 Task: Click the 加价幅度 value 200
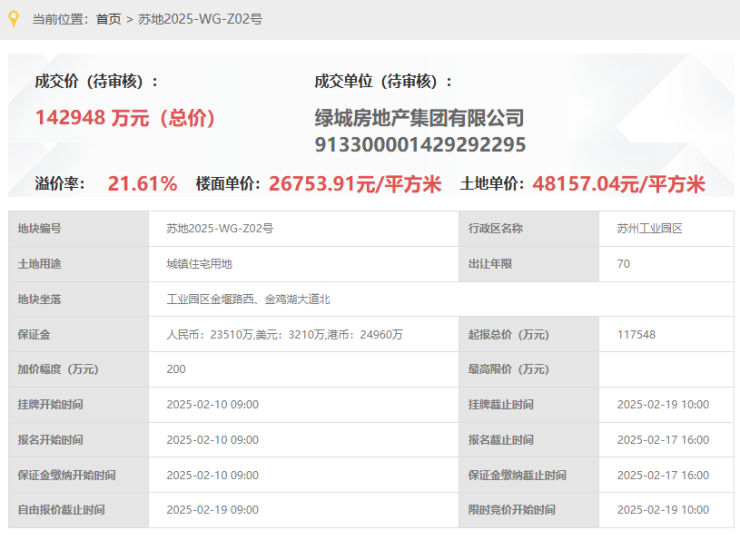pos(176,369)
